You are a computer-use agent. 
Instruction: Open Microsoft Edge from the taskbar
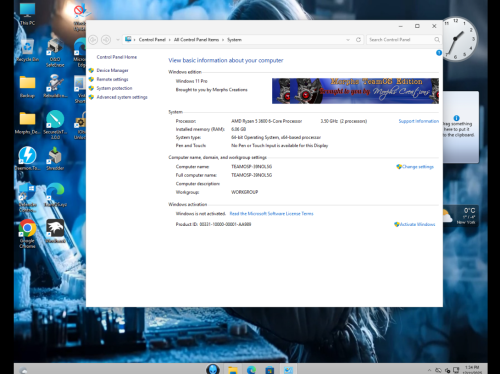251,370
